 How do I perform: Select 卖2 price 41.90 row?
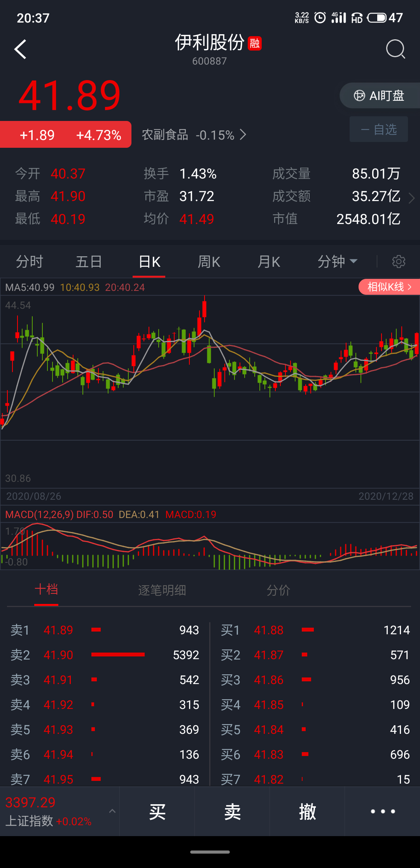point(105,655)
